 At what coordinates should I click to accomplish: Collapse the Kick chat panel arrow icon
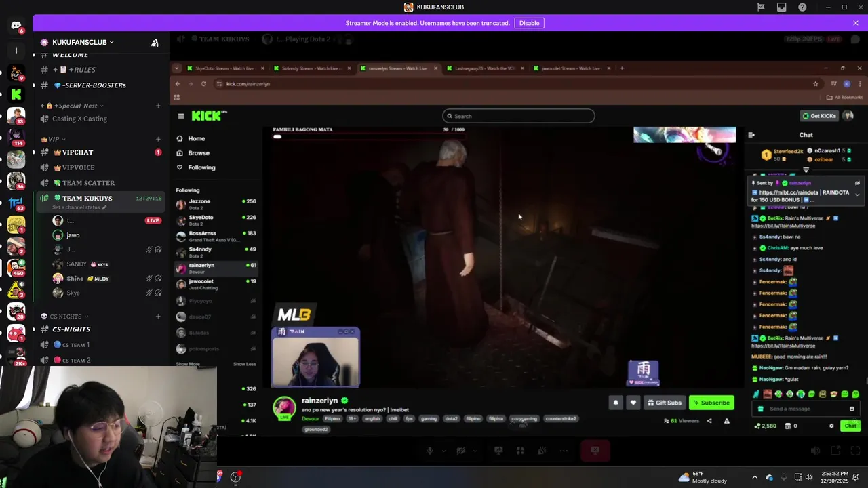[751, 135]
